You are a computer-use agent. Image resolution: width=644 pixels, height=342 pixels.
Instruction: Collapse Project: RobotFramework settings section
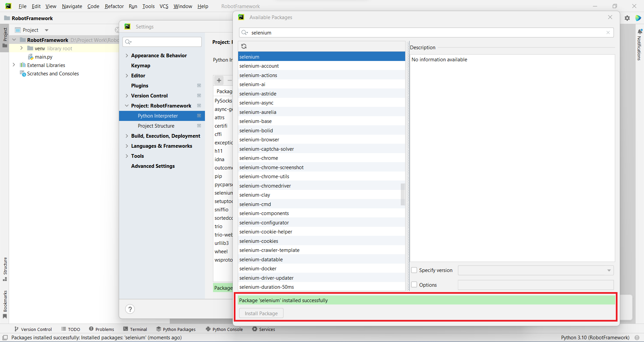pyautogui.click(x=127, y=106)
